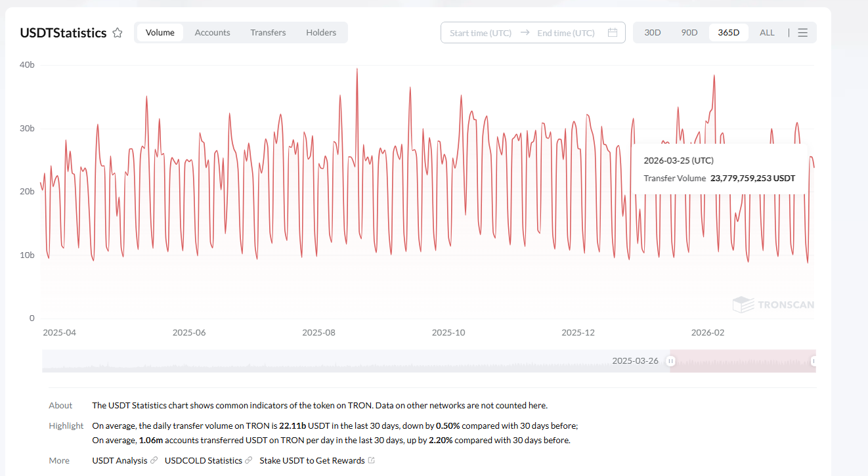Show the Holders tab
Image resolution: width=868 pixels, height=476 pixels.
[321, 33]
